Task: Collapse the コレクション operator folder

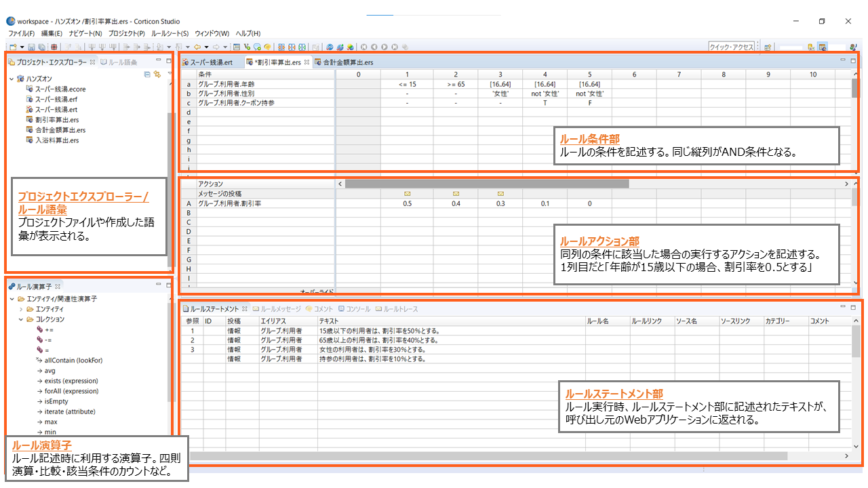Action: coord(21,319)
